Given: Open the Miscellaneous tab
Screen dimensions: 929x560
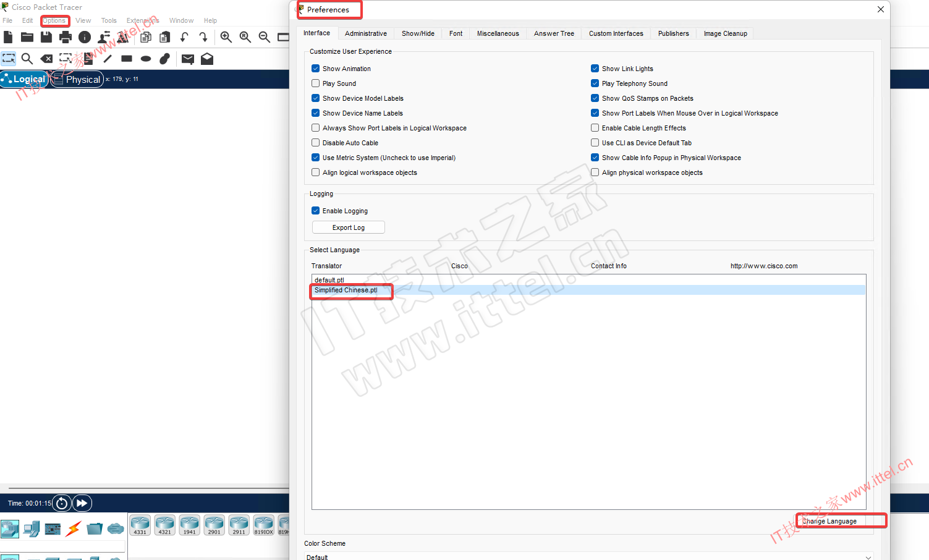Looking at the screenshot, I should 498,33.
